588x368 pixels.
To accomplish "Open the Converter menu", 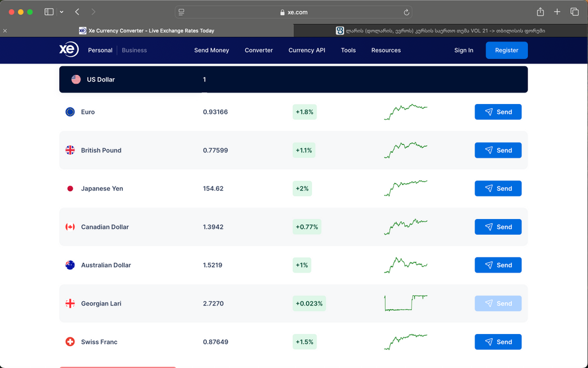I will 259,51.
